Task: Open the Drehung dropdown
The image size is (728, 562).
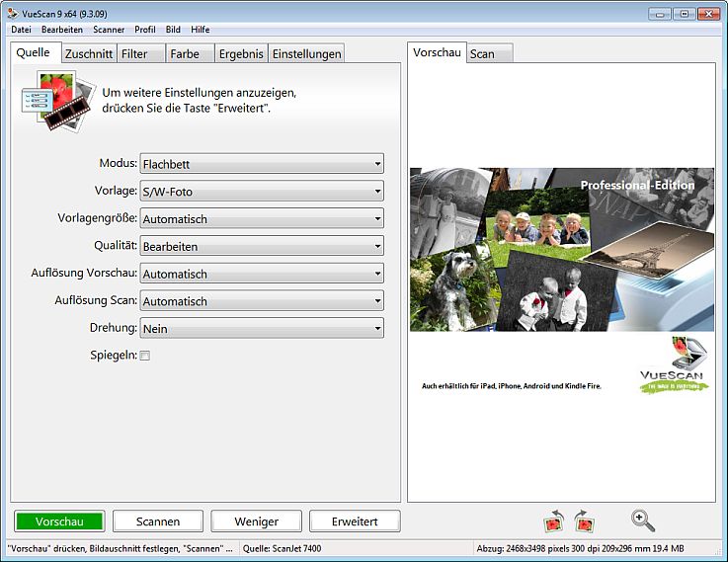Action: pos(262,328)
